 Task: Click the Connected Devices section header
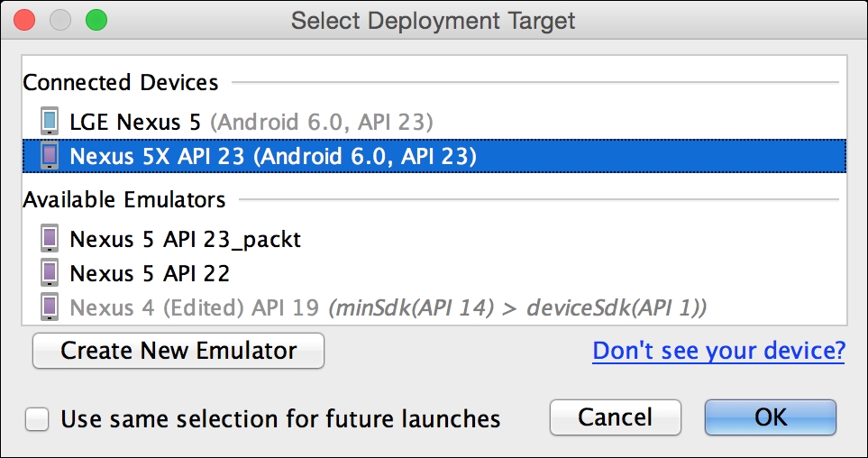(x=121, y=83)
